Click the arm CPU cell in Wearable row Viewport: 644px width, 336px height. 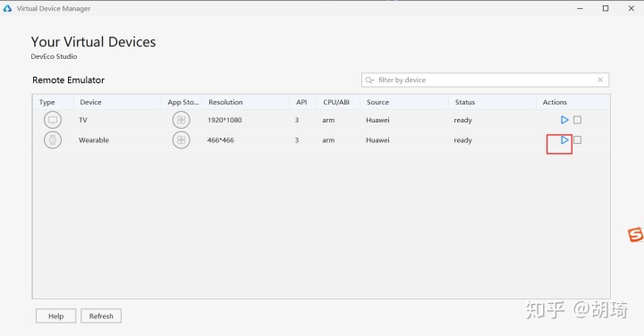point(328,140)
